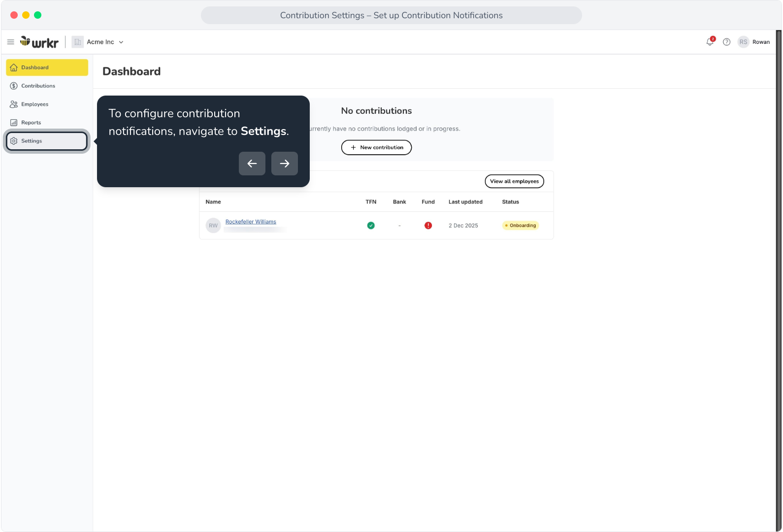The height and width of the screenshot is (532, 783).
Task: Click the red Fund alert icon
Action: [x=428, y=226]
